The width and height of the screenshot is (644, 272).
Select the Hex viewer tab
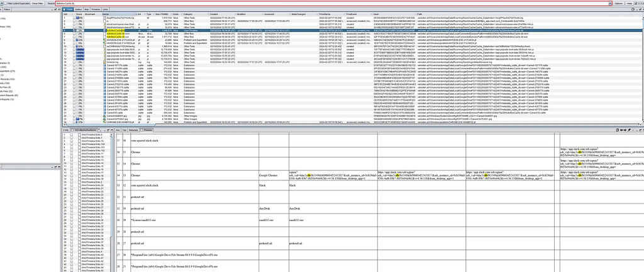118,129
